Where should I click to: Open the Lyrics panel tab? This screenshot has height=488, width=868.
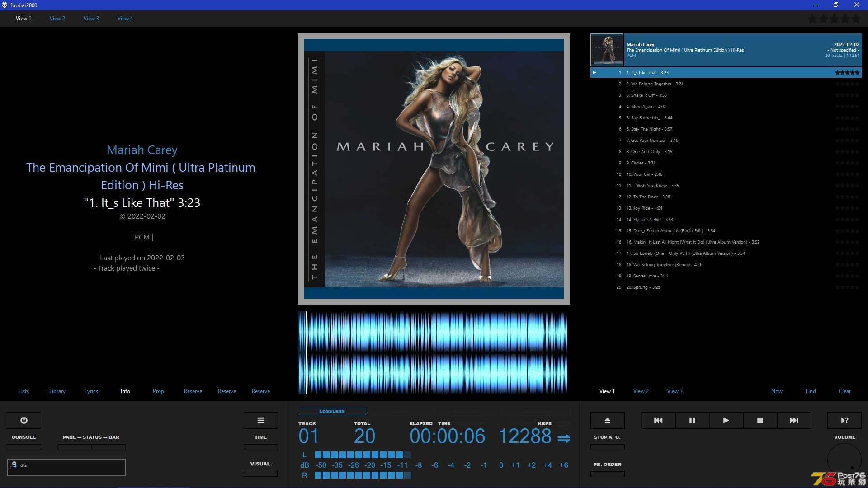pos(91,391)
